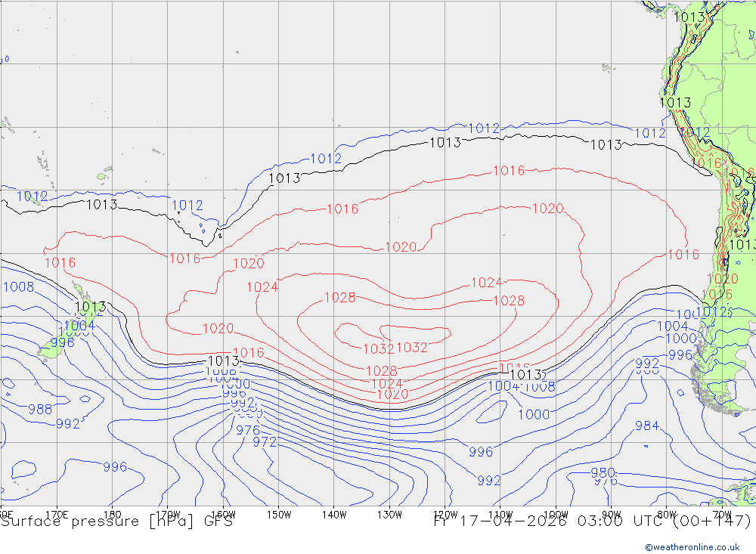Select the 130W longitude label

tap(389, 515)
